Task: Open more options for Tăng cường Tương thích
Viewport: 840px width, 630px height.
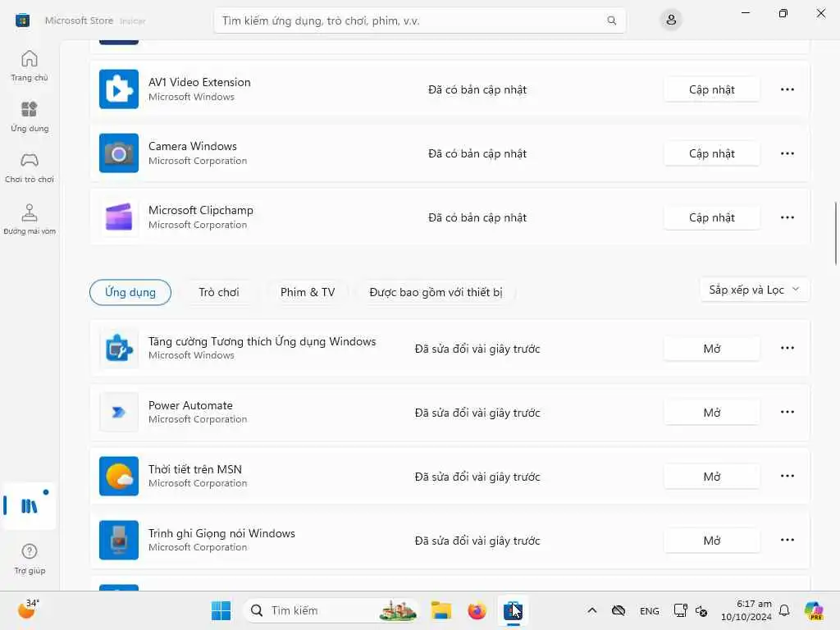Action: point(787,348)
